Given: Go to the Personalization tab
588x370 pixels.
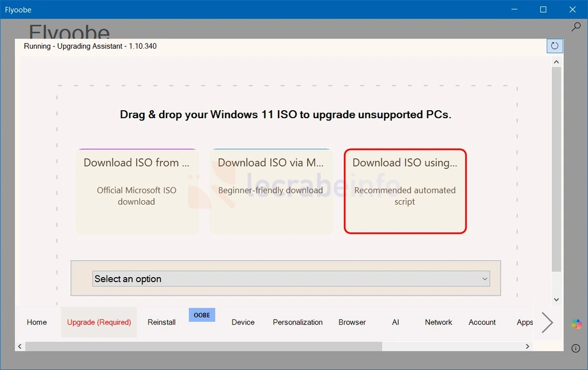Looking at the screenshot, I should click(x=298, y=322).
